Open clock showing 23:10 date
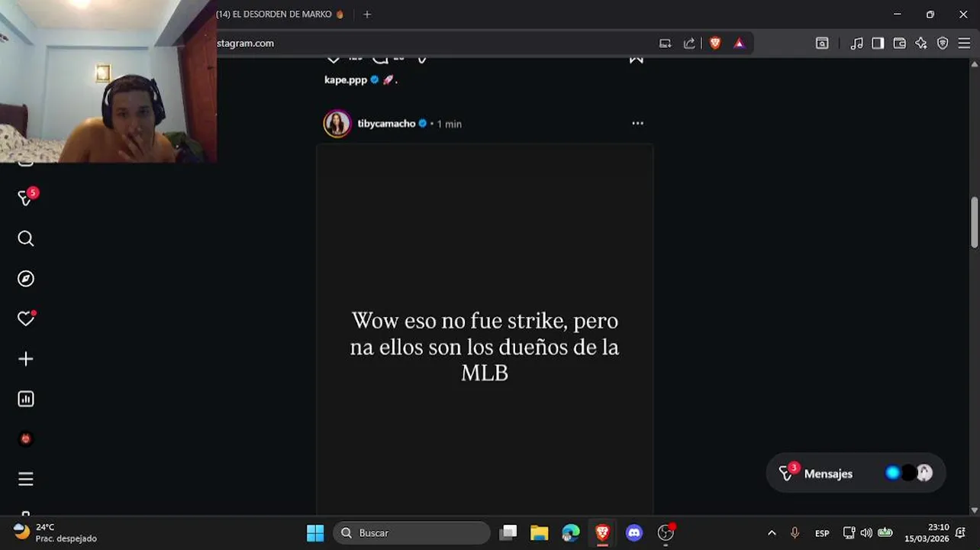980x550 pixels. point(927,533)
